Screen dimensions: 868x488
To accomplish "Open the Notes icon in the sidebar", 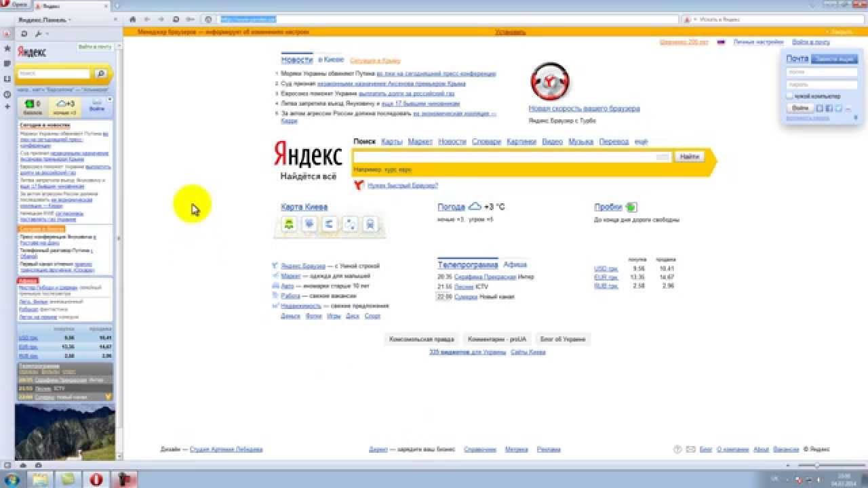I will pos(7,64).
